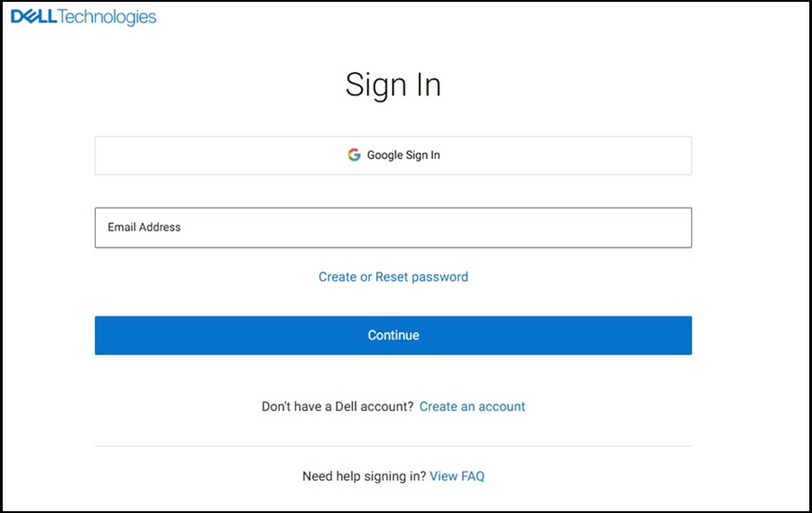The height and width of the screenshot is (513, 812).
Task: Click the "Need help signing in?" text
Action: click(x=364, y=476)
